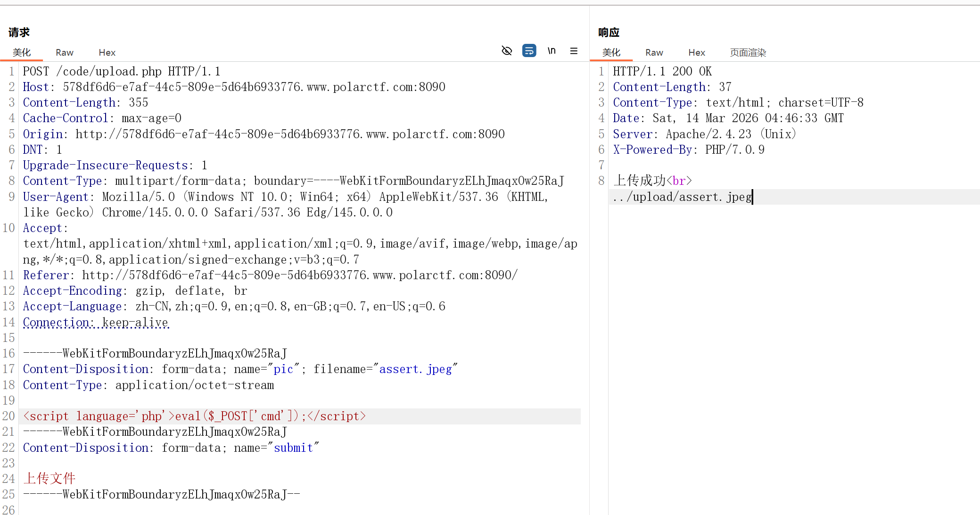The width and height of the screenshot is (980, 515).
Task: Select the response 美化 tab
Action: click(x=611, y=52)
